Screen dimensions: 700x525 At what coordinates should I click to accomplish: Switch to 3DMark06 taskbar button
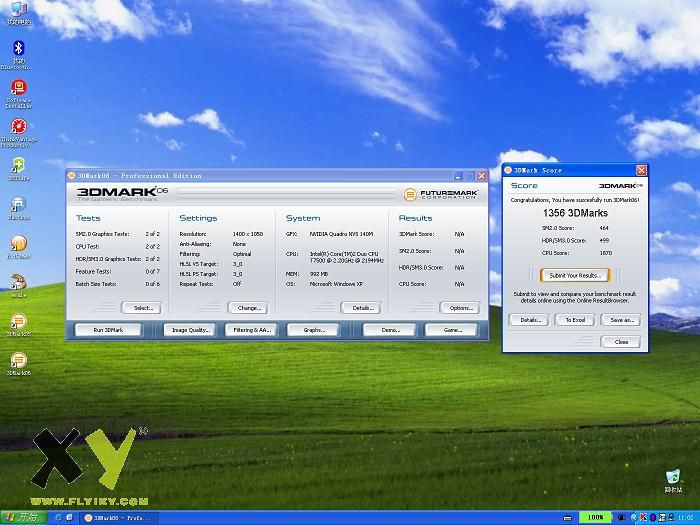pos(119,518)
